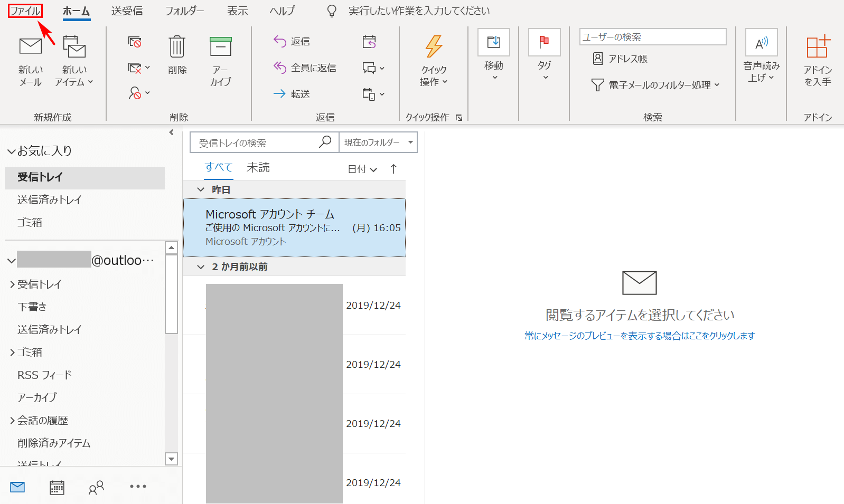Collapse the Yesterday (昨日) message group
The image size is (844, 504).
[x=201, y=189]
